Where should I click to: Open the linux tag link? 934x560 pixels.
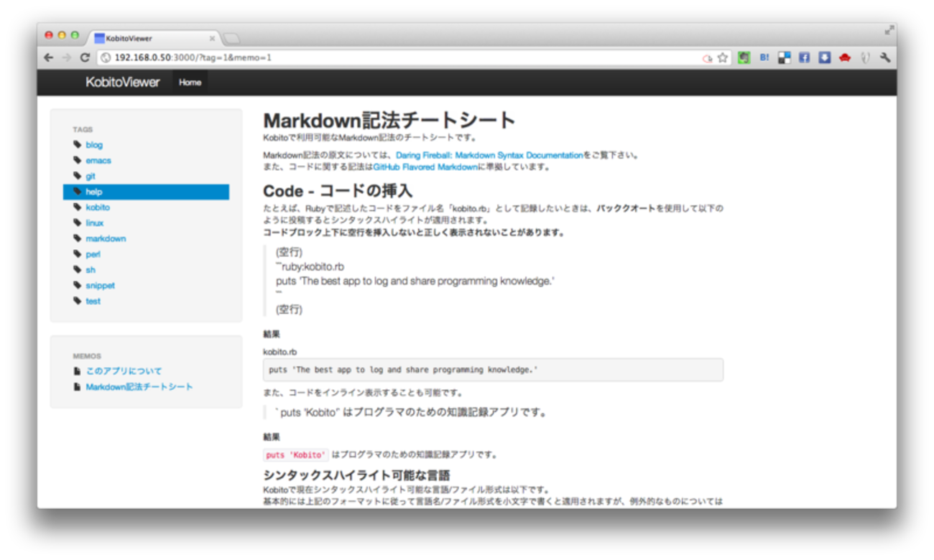(x=95, y=223)
